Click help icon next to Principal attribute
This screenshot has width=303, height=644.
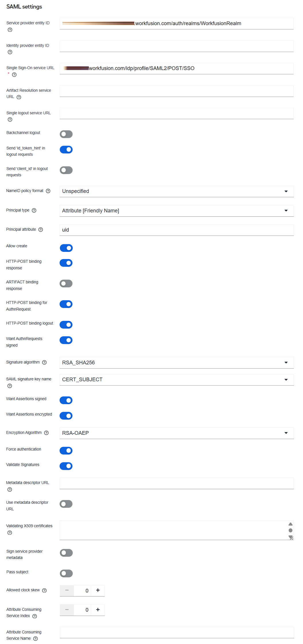point(41,230)
